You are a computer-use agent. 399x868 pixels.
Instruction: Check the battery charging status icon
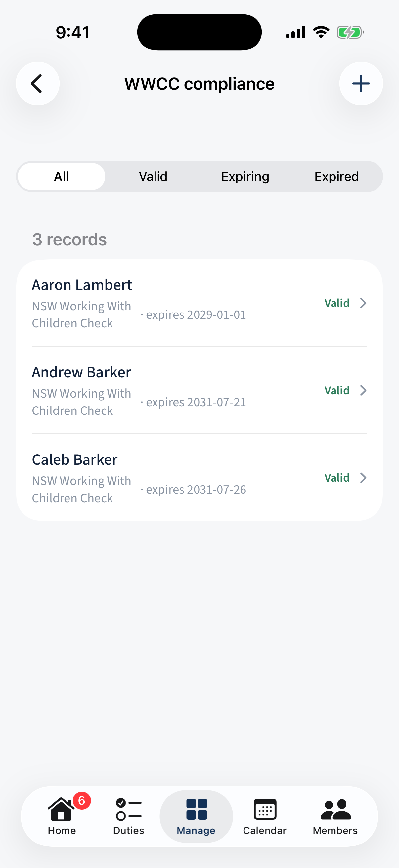click(x=350, y=33)
